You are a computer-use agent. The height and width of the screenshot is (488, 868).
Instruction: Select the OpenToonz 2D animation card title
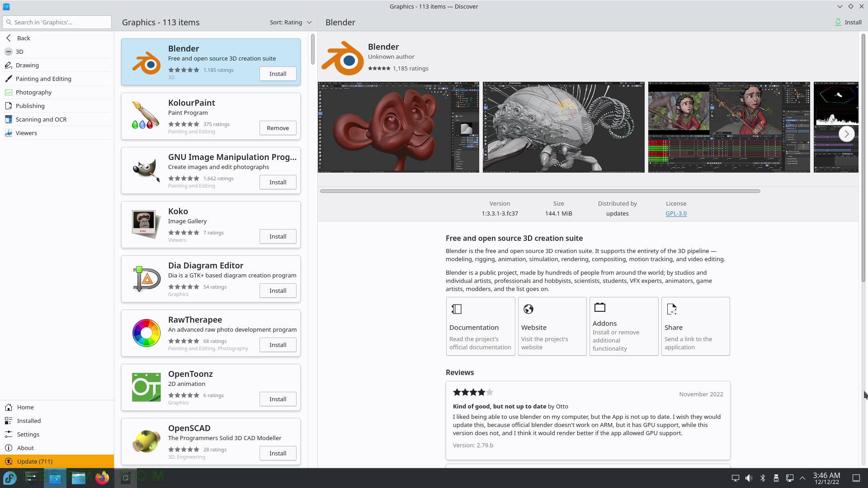pos(190,374)
